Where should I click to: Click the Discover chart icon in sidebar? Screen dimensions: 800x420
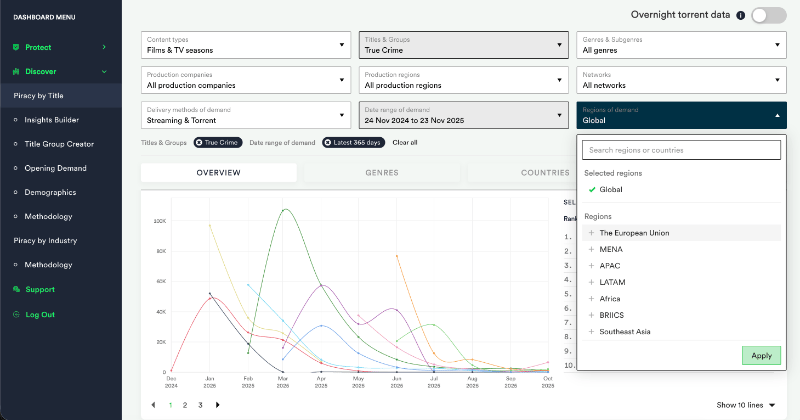click(x=16, y=71)
